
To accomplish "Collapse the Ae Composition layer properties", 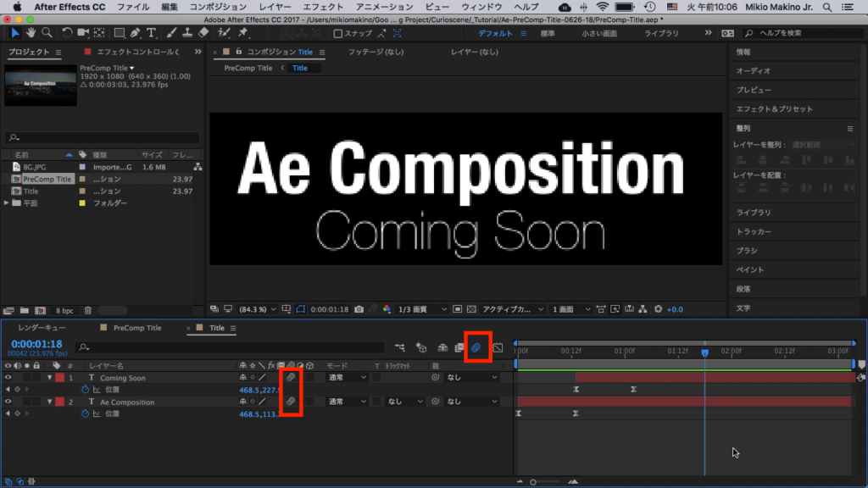I will [50, 402].
